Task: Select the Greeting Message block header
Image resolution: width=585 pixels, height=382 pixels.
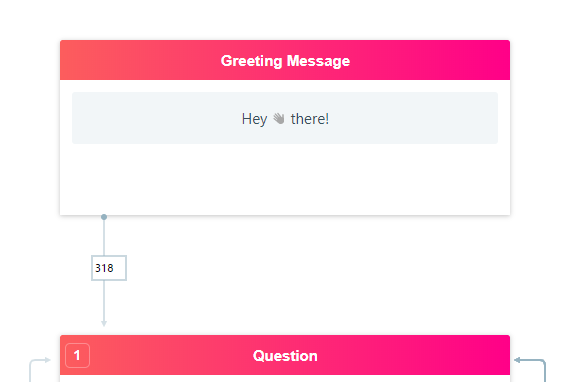Action: pos(285,60)
